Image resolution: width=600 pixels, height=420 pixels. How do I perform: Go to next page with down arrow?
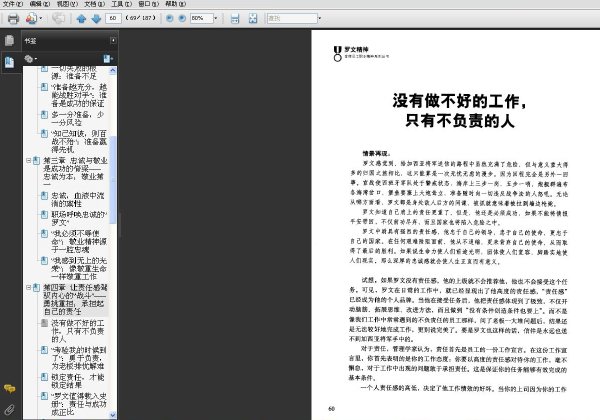[x=96, y=18]
